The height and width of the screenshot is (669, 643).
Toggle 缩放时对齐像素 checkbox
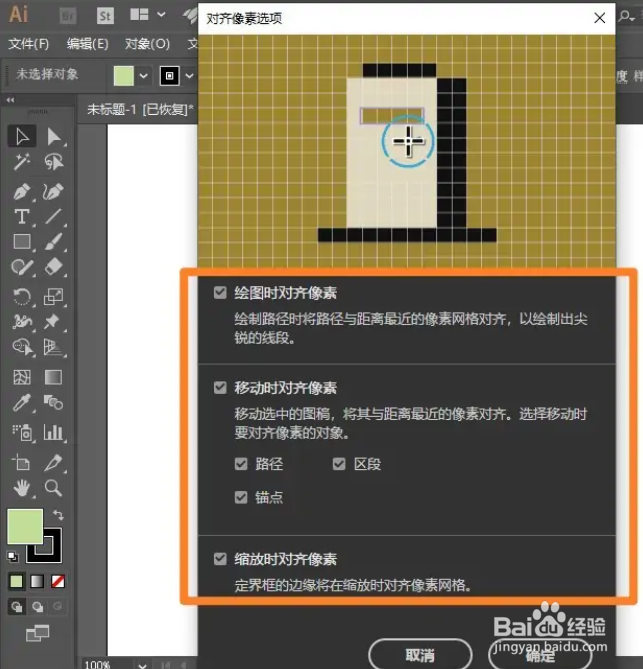click(x=220, y=558)
